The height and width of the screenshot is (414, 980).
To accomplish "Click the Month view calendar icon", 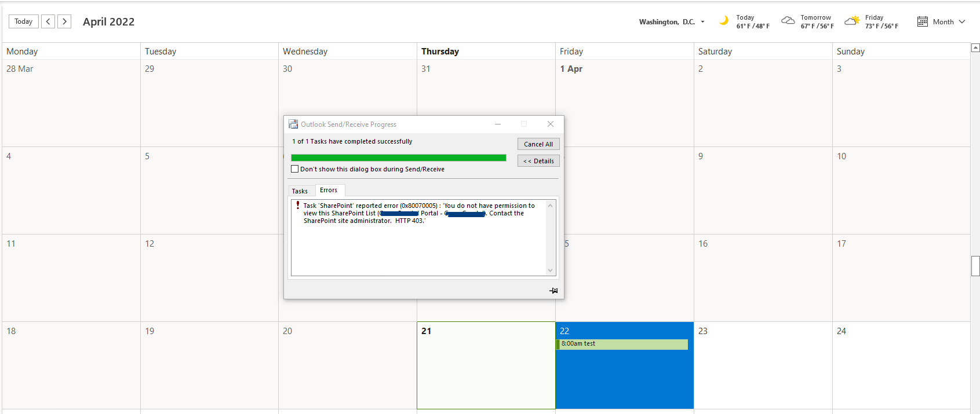I will point(923,22).
